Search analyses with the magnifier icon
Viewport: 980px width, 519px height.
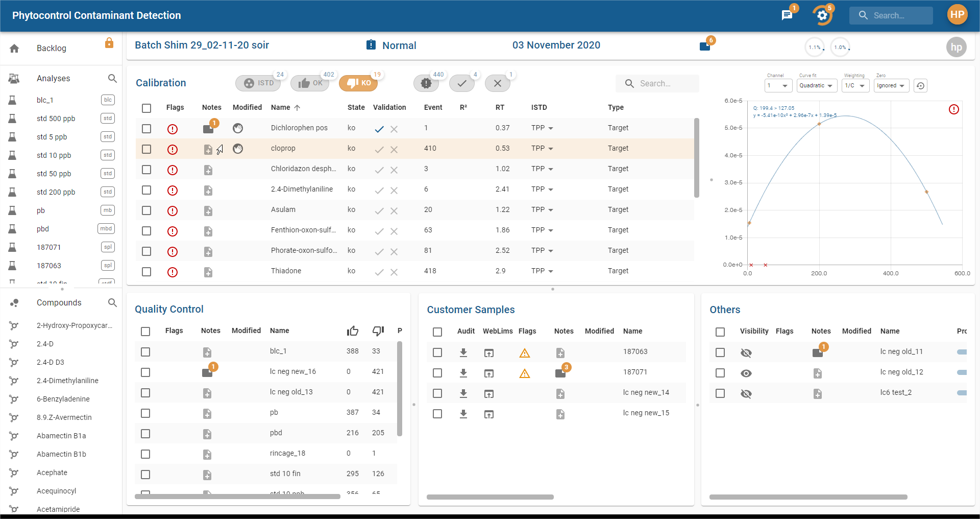112,79
